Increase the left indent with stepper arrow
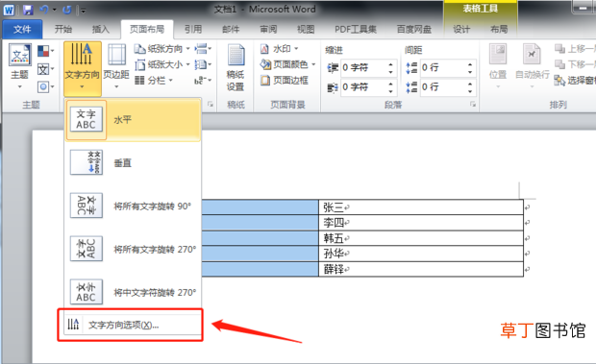This screenshot has height=364, width=596. 390,64
